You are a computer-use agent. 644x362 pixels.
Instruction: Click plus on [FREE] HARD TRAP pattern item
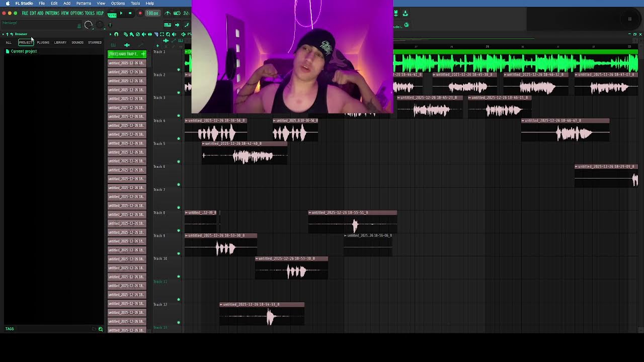point(143,54)
